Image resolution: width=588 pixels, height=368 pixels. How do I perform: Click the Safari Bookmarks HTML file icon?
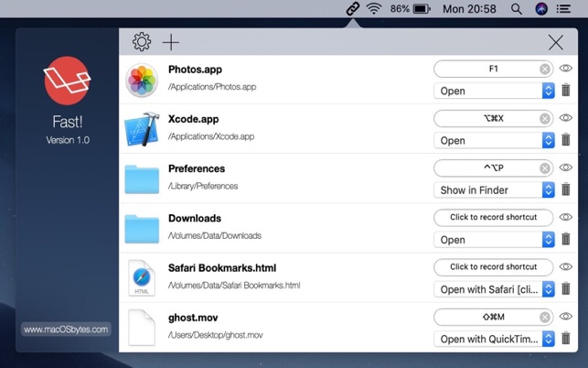click(142, 278)
